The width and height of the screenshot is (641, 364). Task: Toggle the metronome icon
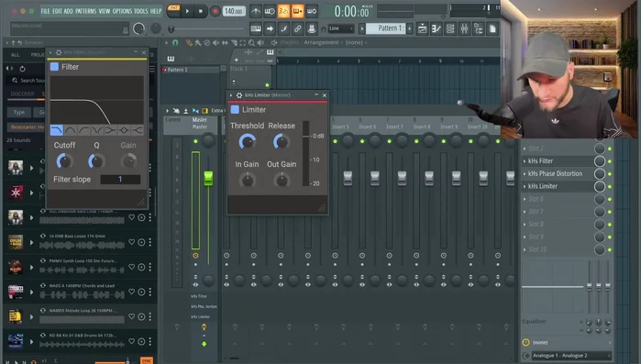click(x=256, y=11)
